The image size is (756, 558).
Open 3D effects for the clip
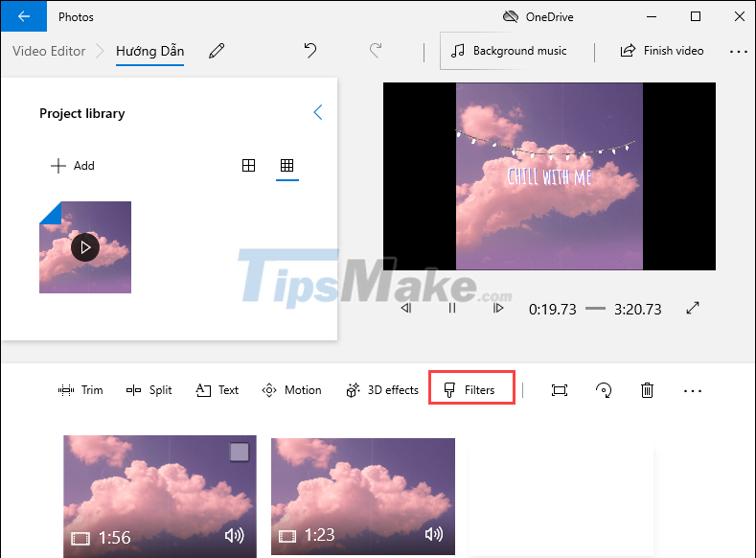pos(382,389)
